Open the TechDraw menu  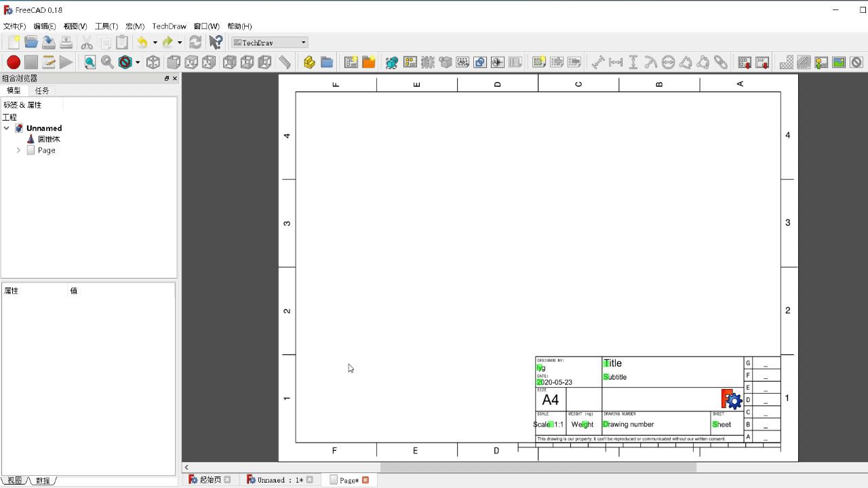coord(169,26)
